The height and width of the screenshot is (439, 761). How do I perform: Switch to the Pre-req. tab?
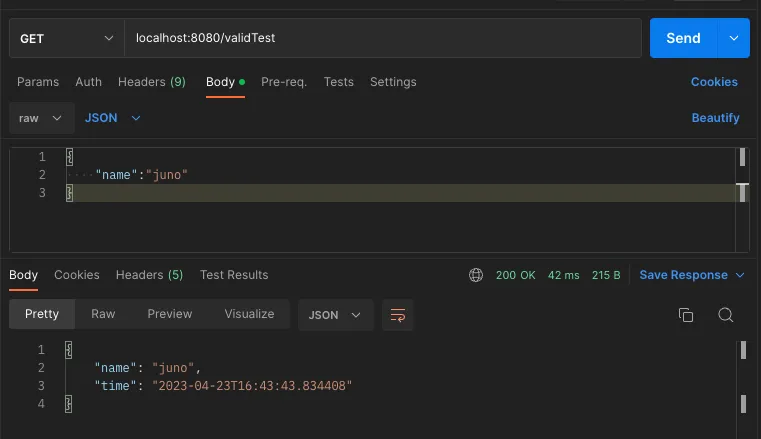pos(284,82)
